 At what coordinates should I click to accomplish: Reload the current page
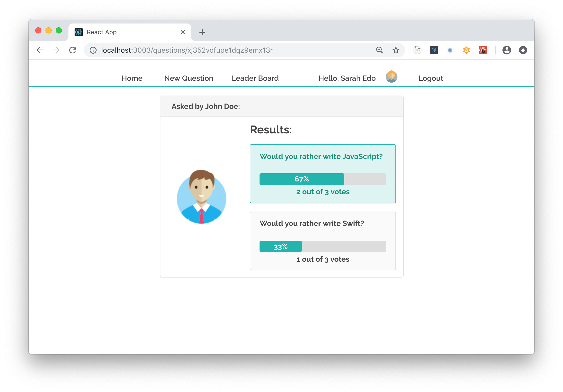(73, 50)
